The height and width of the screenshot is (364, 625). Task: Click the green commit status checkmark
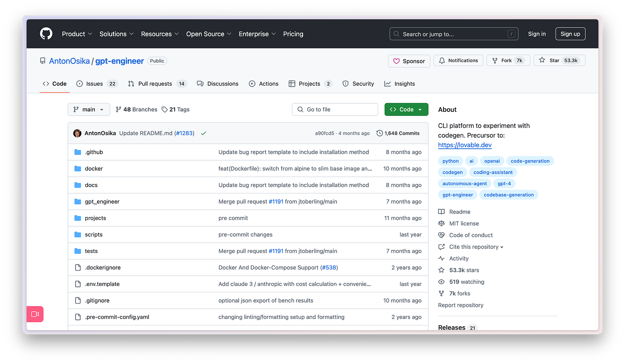pos(203,133)
